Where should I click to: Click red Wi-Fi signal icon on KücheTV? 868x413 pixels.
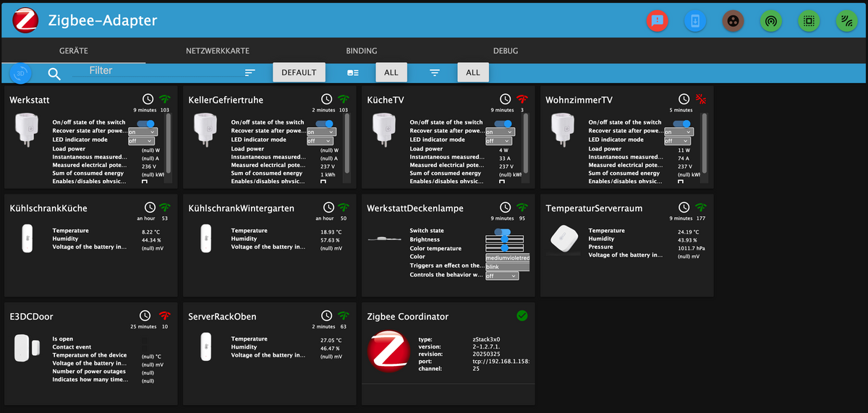pos(522,99)
